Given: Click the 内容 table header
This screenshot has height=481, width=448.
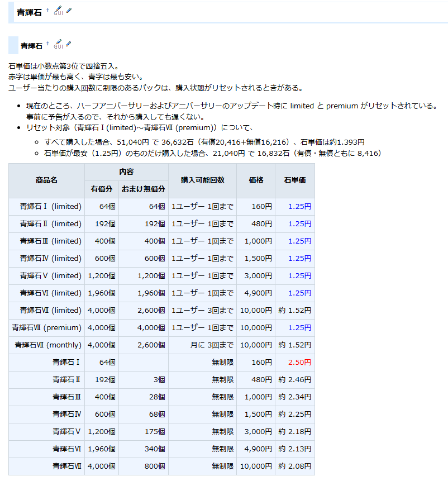Looking at the screenshot, I should (126, 172).
